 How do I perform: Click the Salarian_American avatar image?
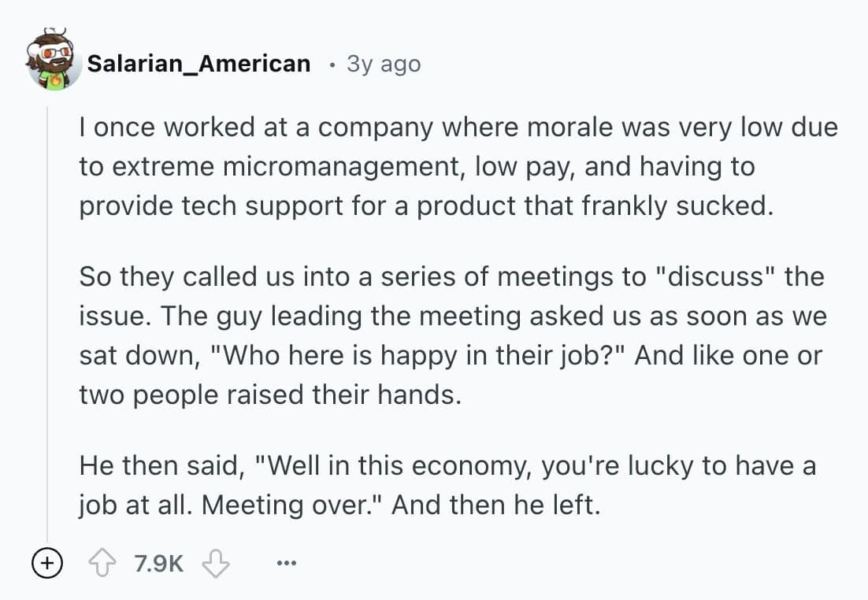click(54, 63)
